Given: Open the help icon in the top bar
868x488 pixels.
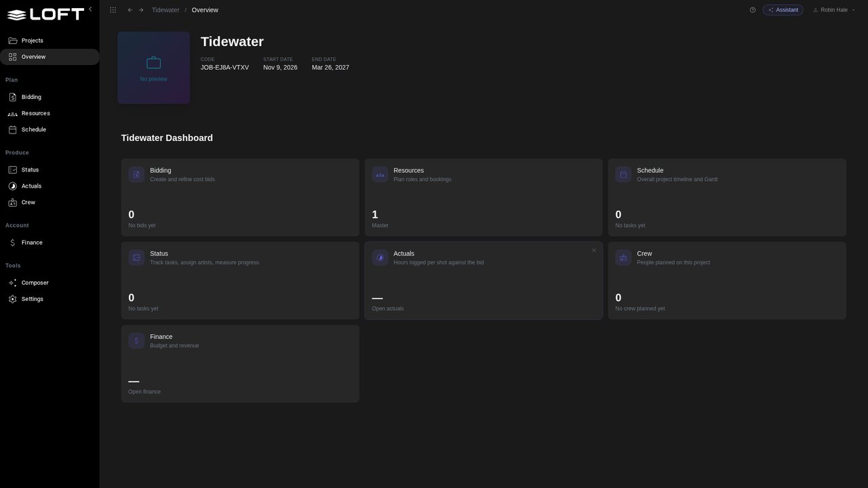Looking at the screenshot, I should 753,10.
